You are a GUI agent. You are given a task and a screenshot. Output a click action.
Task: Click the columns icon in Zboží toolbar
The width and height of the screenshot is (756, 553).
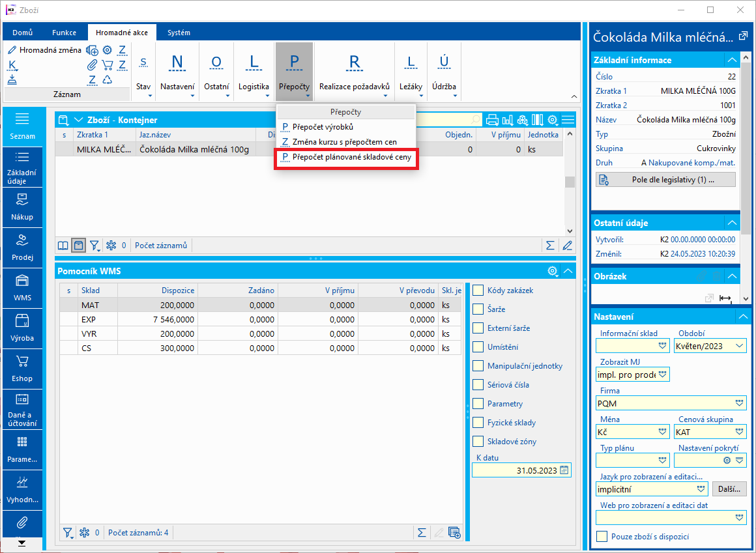coord(537,120)
